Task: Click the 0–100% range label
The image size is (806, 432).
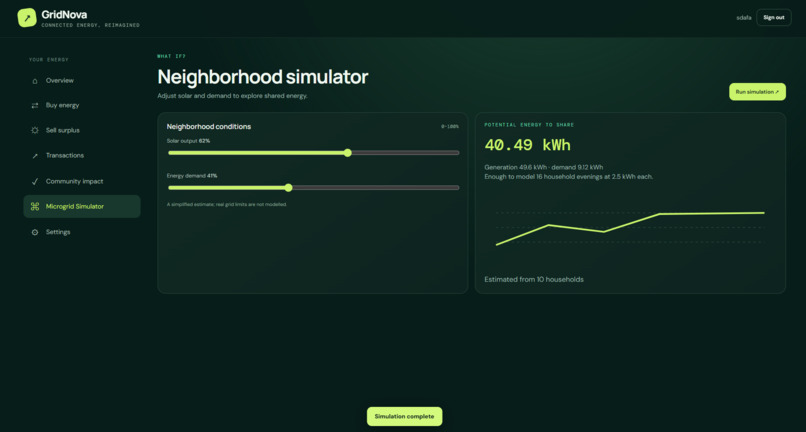Action: click(450, 127)
